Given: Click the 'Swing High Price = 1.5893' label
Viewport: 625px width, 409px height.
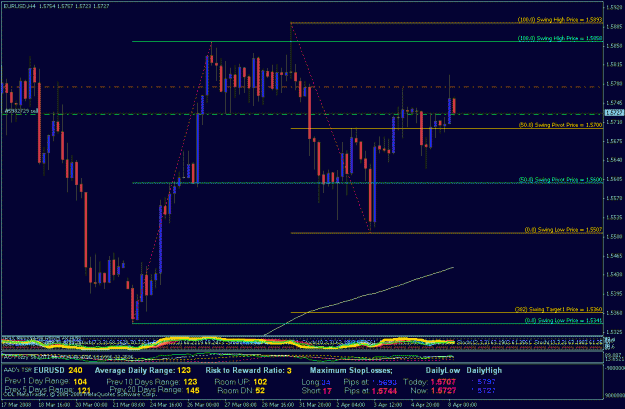Looking at the screenshot, I should pos(560,19).
